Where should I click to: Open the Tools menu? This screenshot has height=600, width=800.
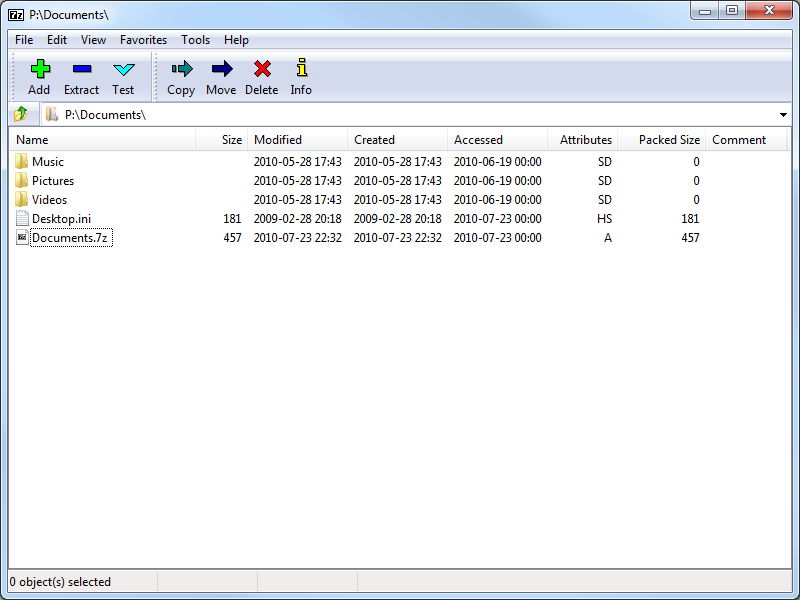[195, 40]
